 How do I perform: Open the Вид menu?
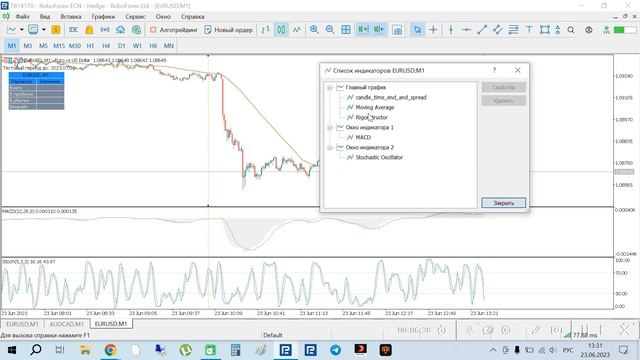point(45,17)
